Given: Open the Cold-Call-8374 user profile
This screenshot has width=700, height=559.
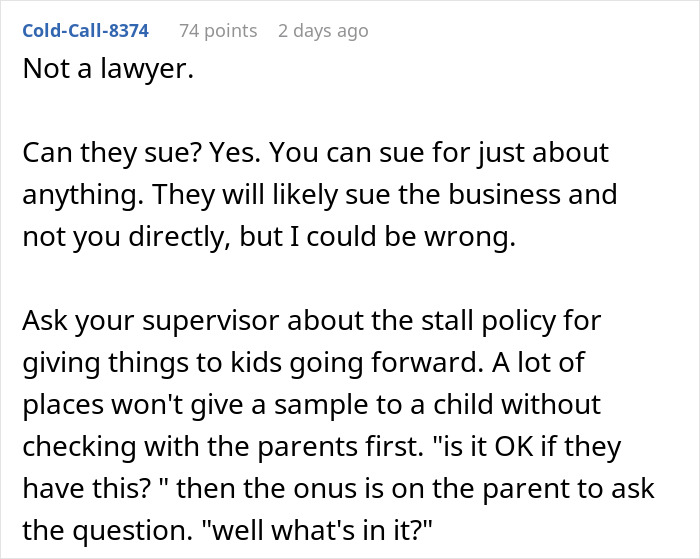Looking at the screenshot, I should tap(84, 30).
